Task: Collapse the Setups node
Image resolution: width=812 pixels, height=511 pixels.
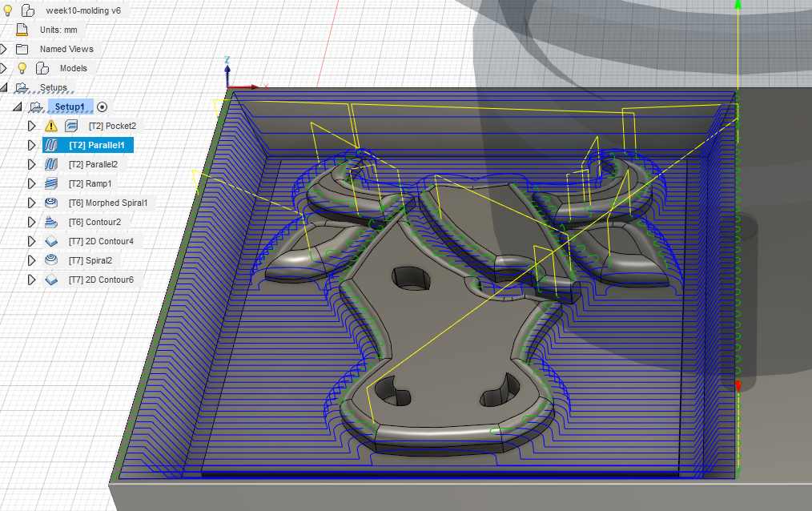Action: coord(4,87)
